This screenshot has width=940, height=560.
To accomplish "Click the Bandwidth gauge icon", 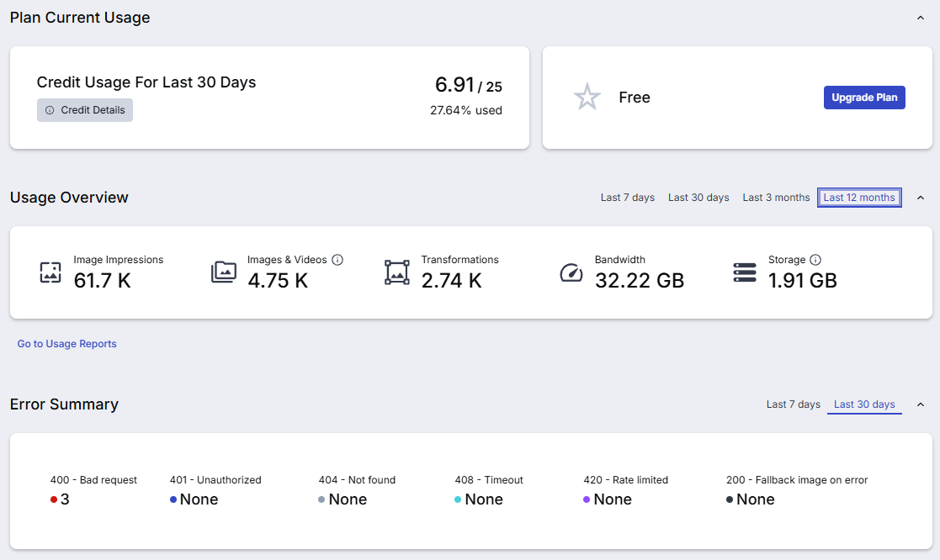I will (x=571, y=272).
